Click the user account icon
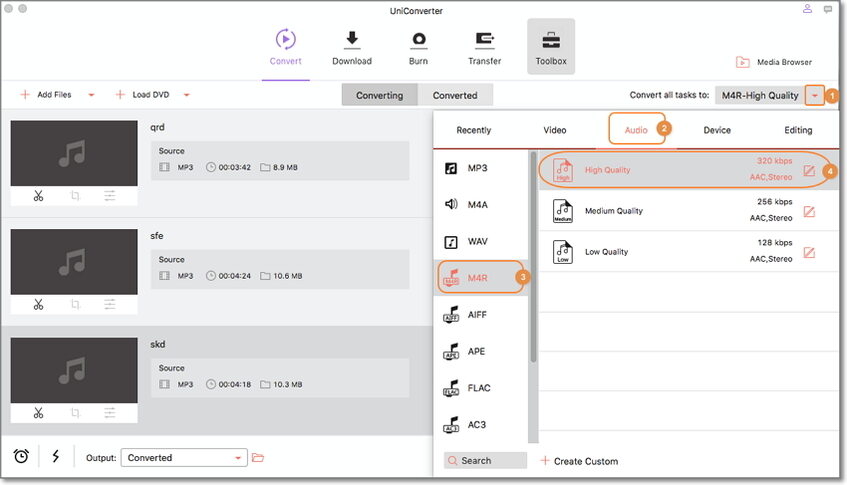Image resolution: width=847 pixels, height=485 pixels. [x=807, y=9]
